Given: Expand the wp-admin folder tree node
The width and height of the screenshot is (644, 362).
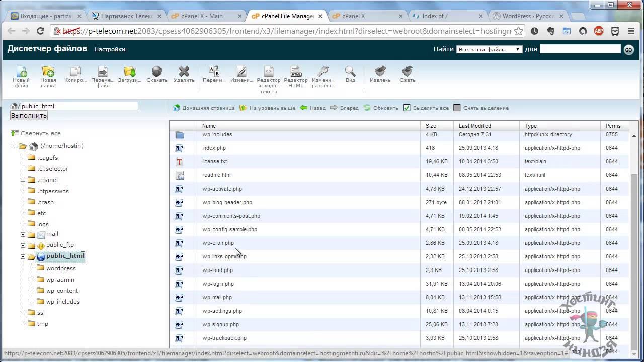Looking at the screenshot, I should click(32, 279).
